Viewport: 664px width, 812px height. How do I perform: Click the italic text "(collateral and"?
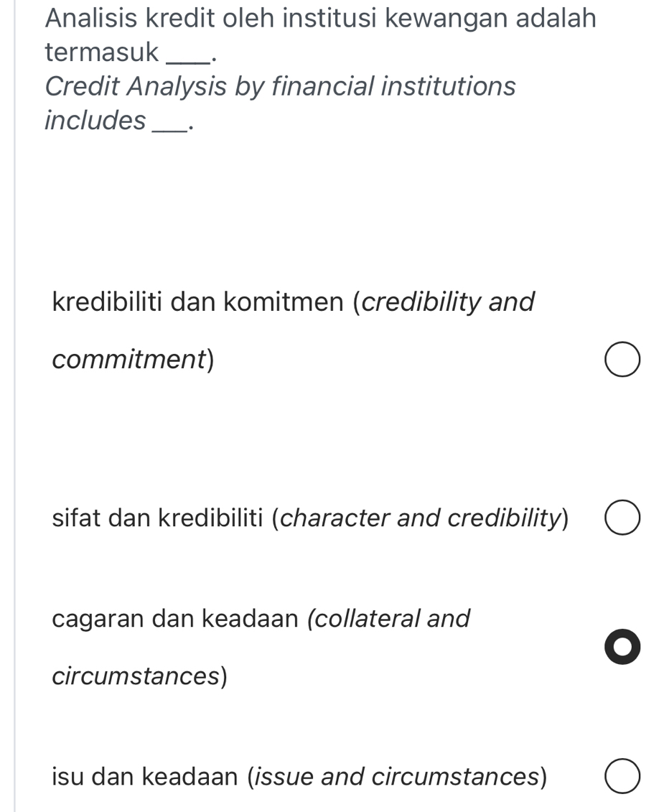(388, 618)
